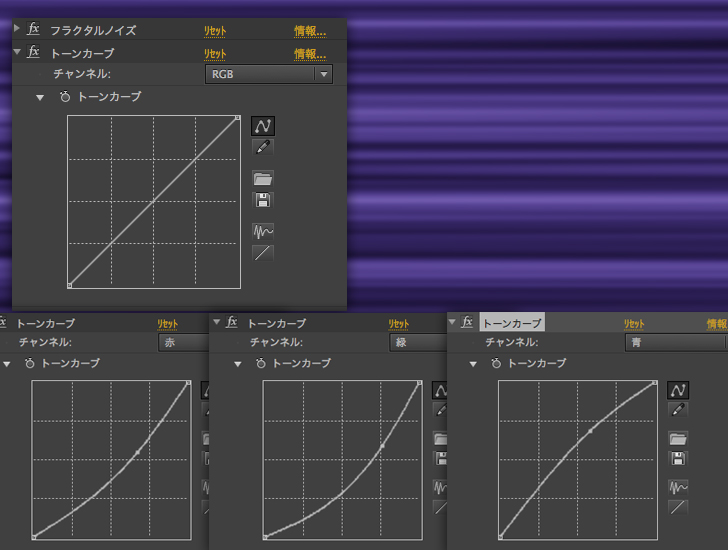Image resolution: width=728 pixels, height=550 pixels.
Task: Click the smooth curve icon in 青 panel
Action: [x=678, y=487]
